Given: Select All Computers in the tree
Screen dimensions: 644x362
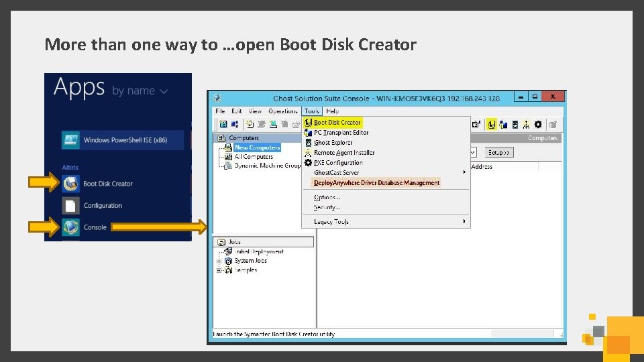Looking at the screenshot, I should pos(254,156).
